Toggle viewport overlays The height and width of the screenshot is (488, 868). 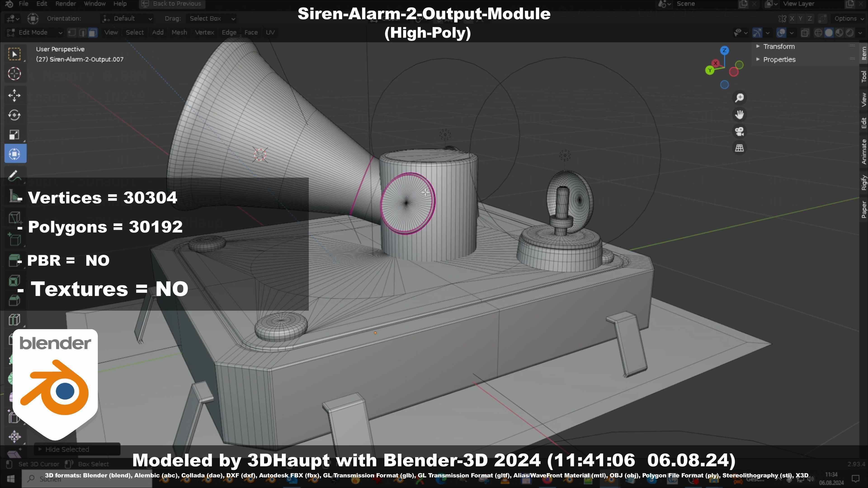[781, 33]
